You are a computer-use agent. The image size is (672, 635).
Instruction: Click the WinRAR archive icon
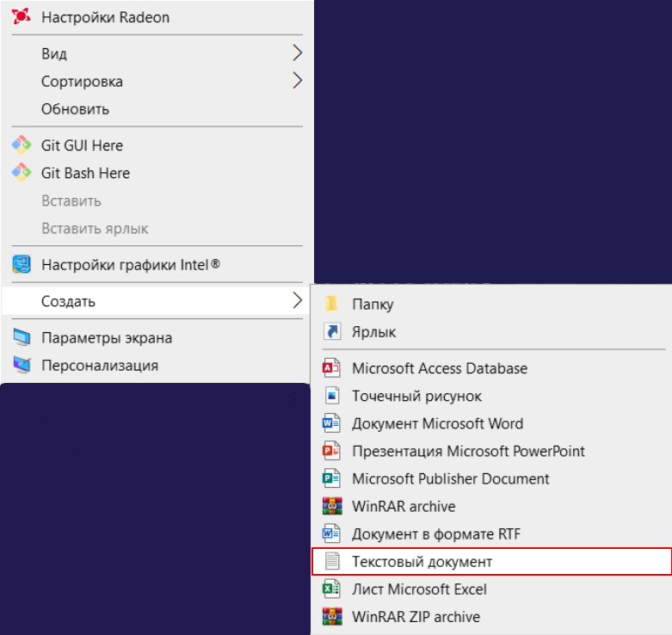pyautogui.click(x=333, y=506)
